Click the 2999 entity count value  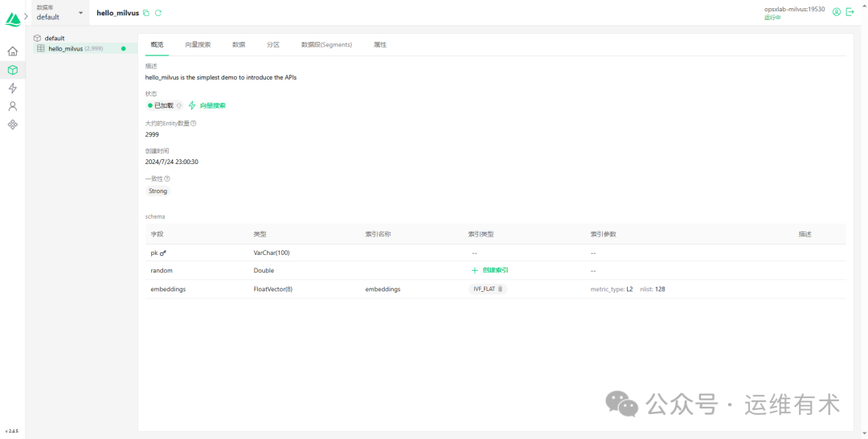pos(152,134)
